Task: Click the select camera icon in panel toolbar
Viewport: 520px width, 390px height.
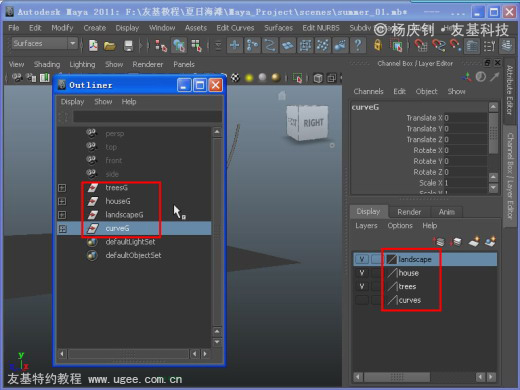Action: tap(17, 78)
